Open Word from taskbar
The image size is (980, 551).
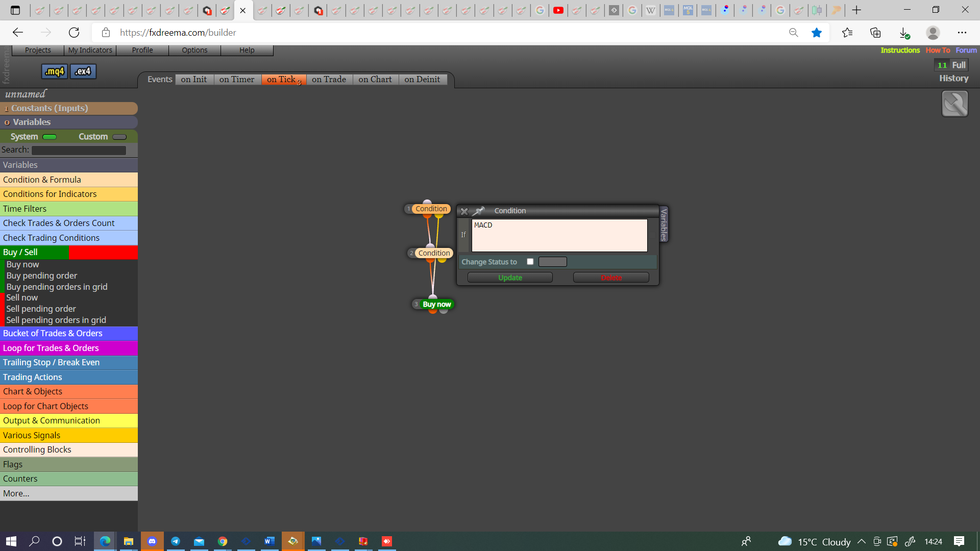269,541
